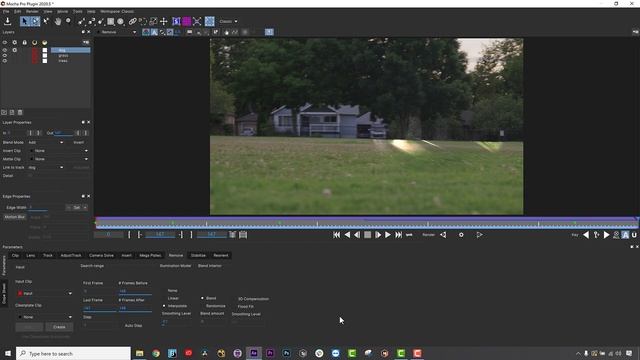Toggle the Autokey A button
The width and height of the screenshot is (640, 360).
625,235
